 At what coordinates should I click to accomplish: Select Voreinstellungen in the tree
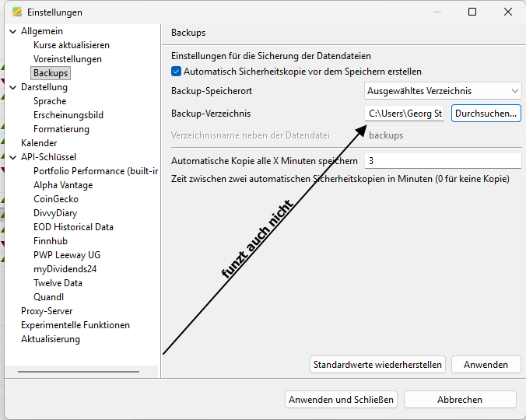tap(68, 59)
